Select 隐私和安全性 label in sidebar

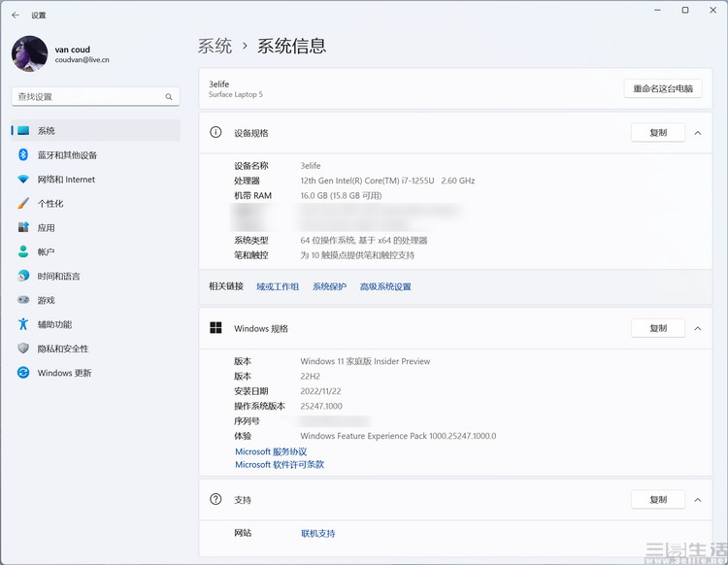63,349
